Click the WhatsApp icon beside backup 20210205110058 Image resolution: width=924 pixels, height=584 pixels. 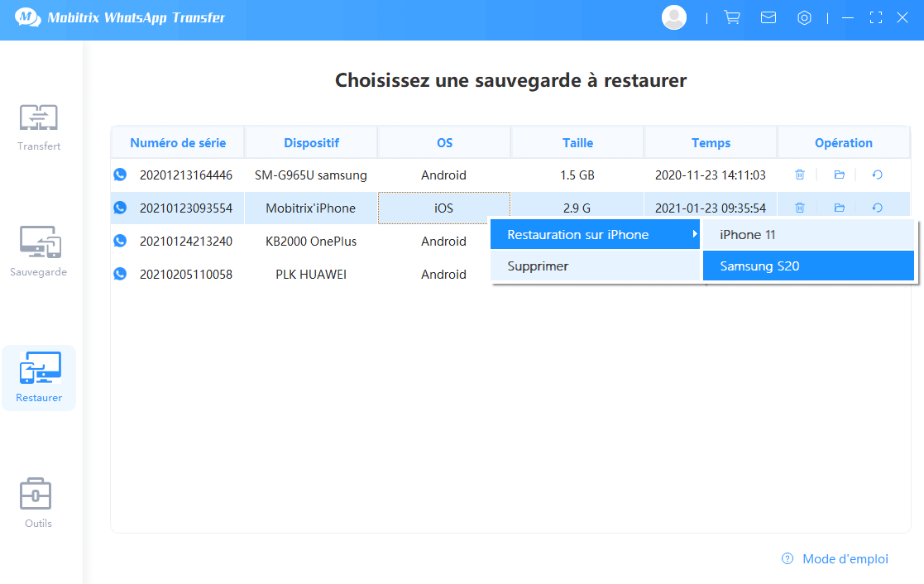point(120,274)
